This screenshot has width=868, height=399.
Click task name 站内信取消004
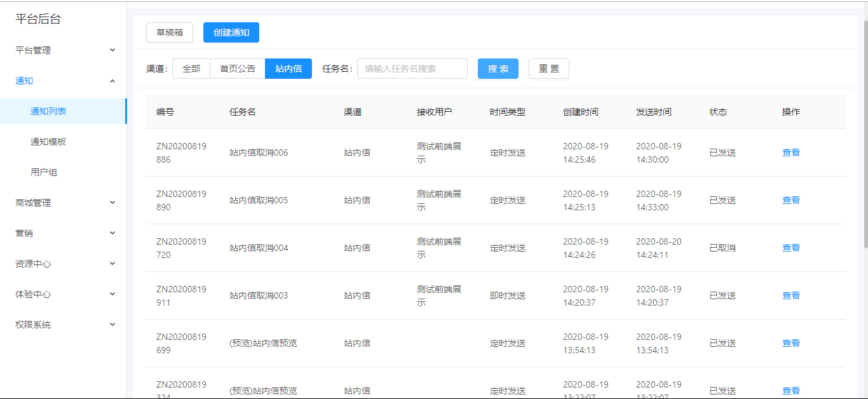[x=259, y=248]
